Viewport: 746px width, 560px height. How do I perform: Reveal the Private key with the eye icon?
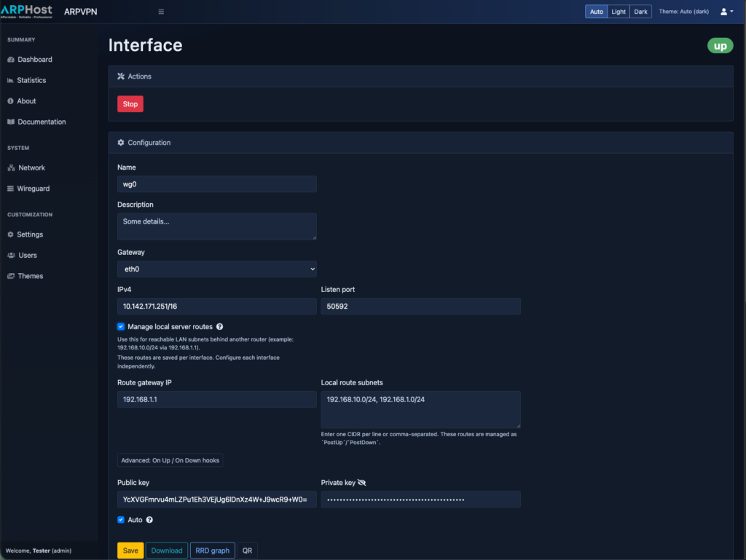pos(362,482)
